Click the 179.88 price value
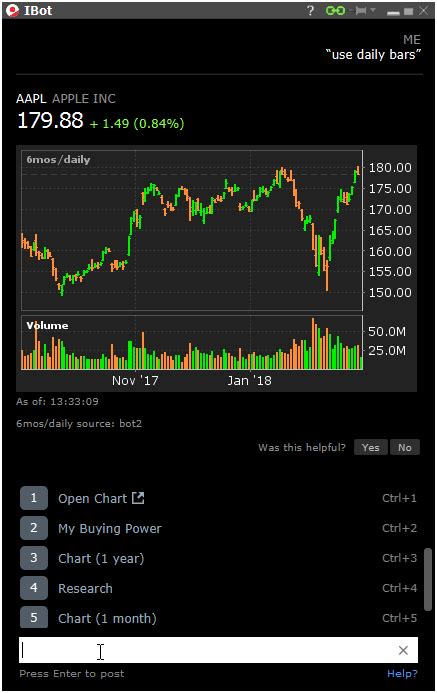This screenshot has height=693, width=437. click(50, 120)
